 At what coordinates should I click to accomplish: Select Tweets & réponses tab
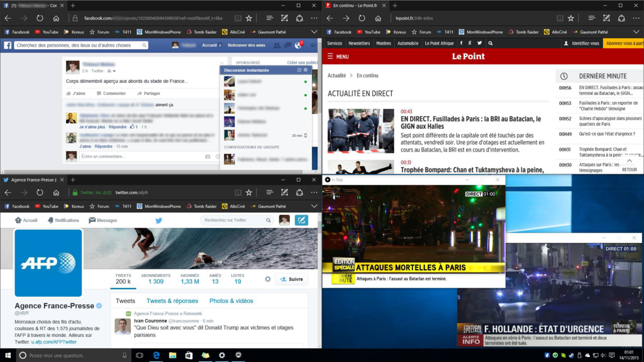point(172,301)
